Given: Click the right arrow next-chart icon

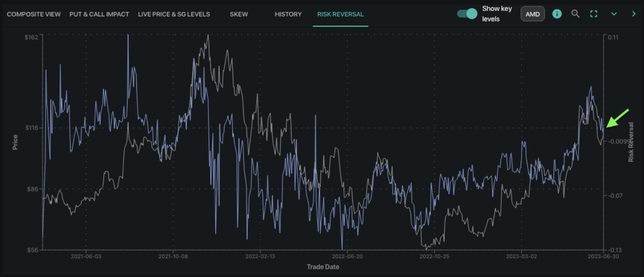Looking at the screenshot, I should tap(634, 14).
